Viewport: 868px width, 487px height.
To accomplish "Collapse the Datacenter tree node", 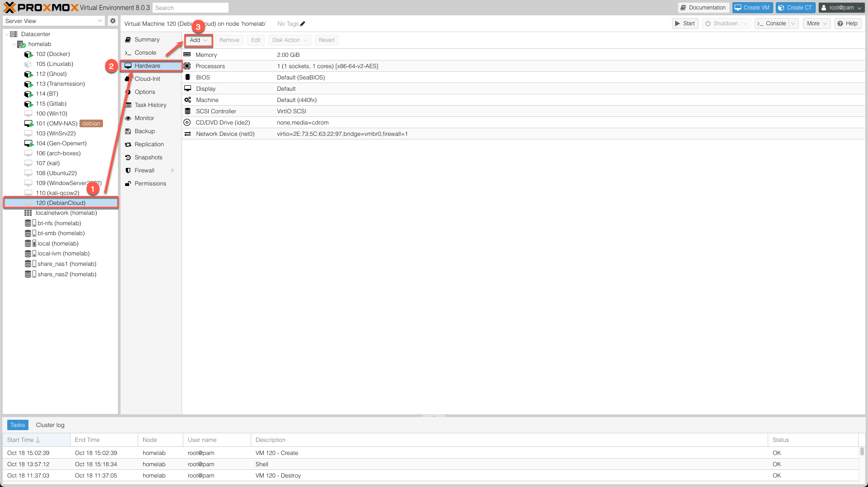I will point(6,34).
